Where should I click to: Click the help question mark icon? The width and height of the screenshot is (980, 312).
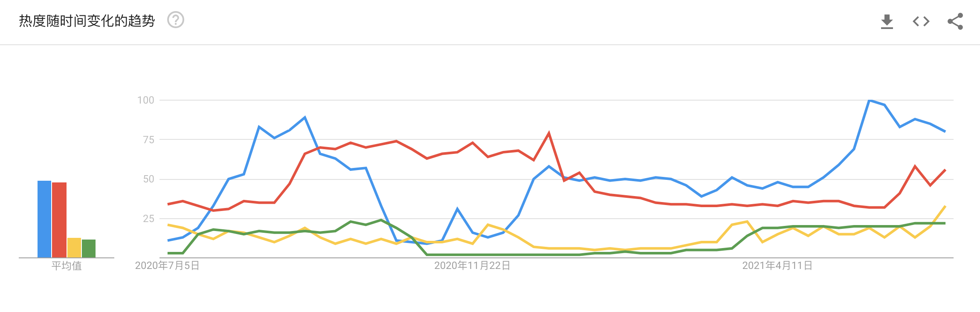pos(175,20)
